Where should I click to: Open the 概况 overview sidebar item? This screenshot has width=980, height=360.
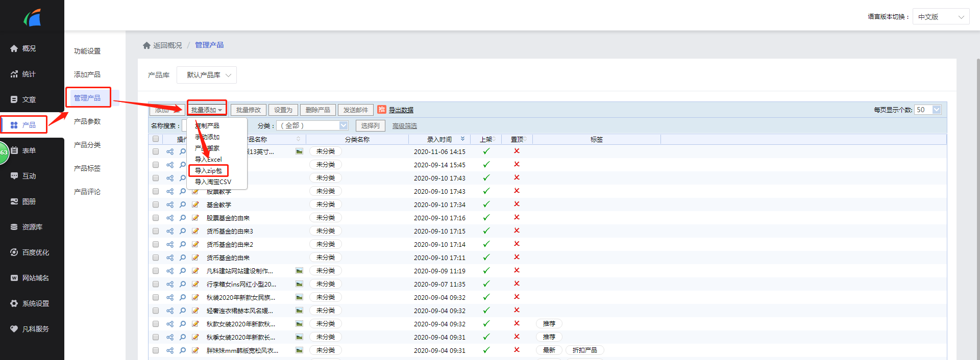pyautogui.click(x=23, y=48)
